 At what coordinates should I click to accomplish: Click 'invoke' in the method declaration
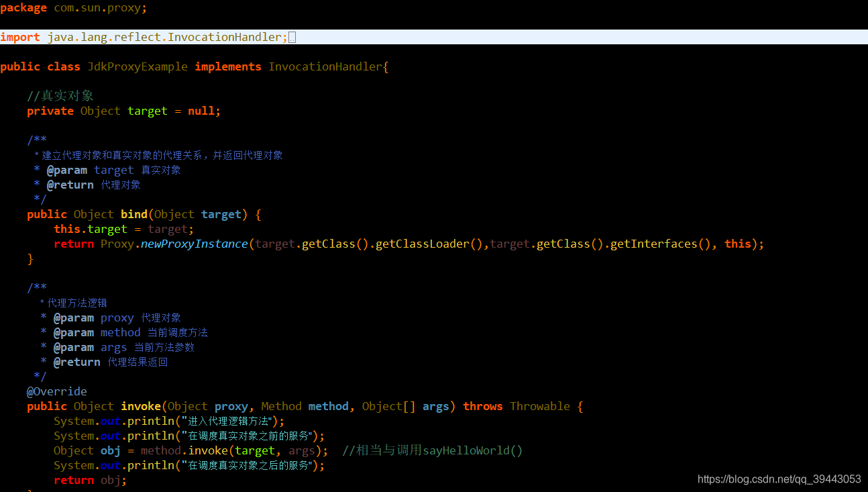(141, 406)
